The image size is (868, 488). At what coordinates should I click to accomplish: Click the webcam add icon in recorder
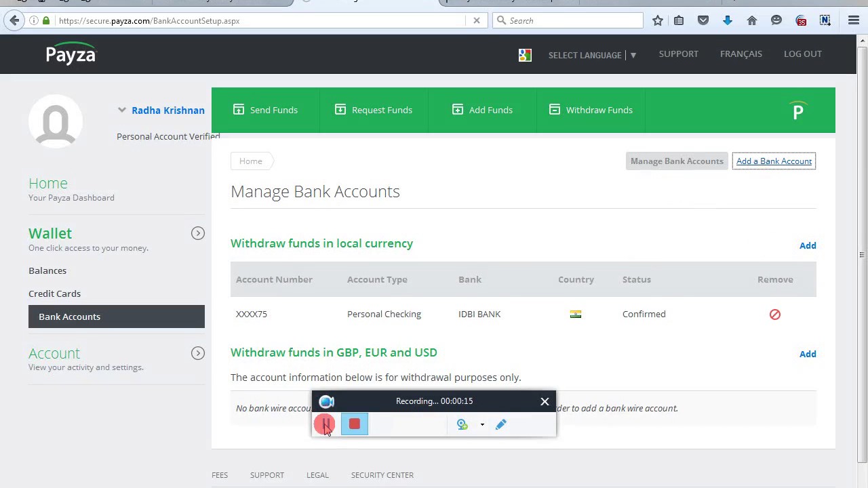(462, 424)
